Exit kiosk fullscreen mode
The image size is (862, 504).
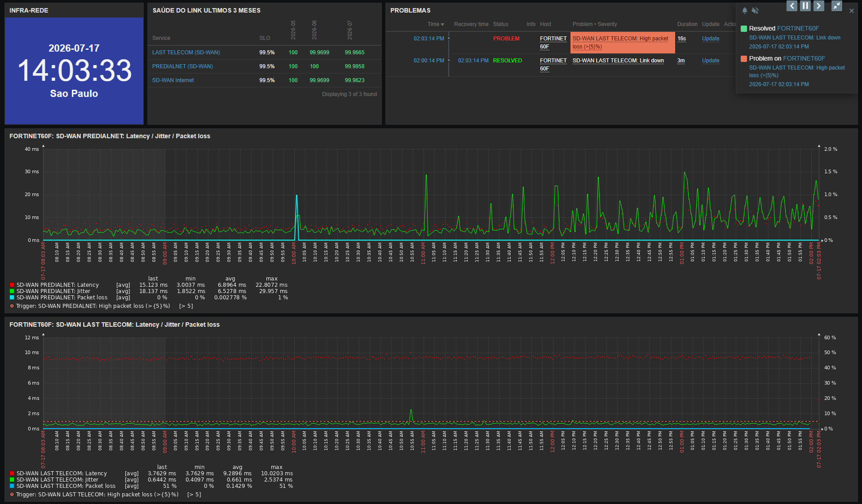[x=837, y=6]
